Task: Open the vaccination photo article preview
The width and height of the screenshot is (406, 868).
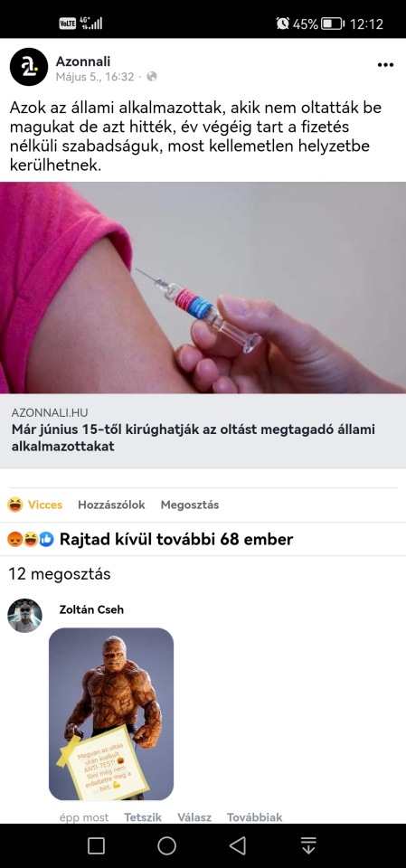Action: (203, 288)
